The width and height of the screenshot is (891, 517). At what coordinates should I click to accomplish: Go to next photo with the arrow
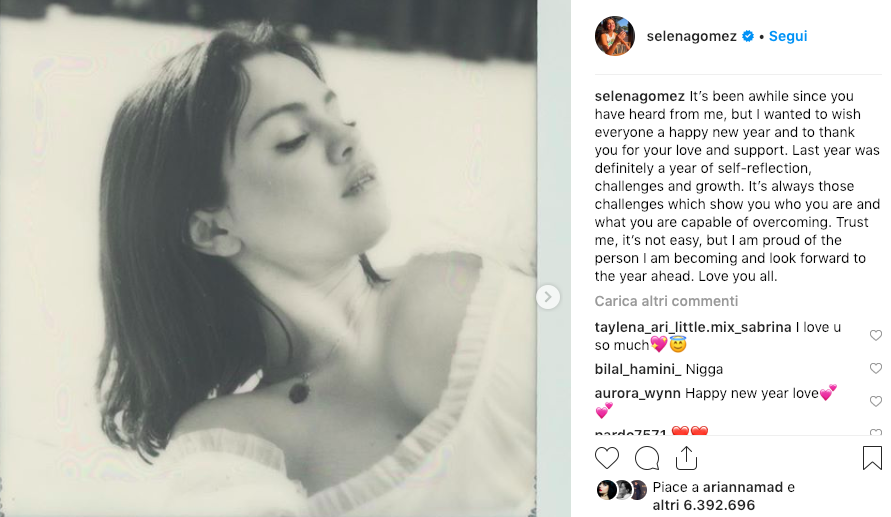click(547, 296)
